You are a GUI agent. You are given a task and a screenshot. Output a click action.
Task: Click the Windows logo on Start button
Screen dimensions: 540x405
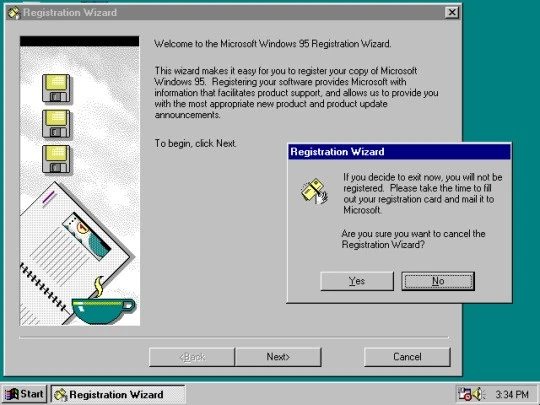[x=11, y=394]
